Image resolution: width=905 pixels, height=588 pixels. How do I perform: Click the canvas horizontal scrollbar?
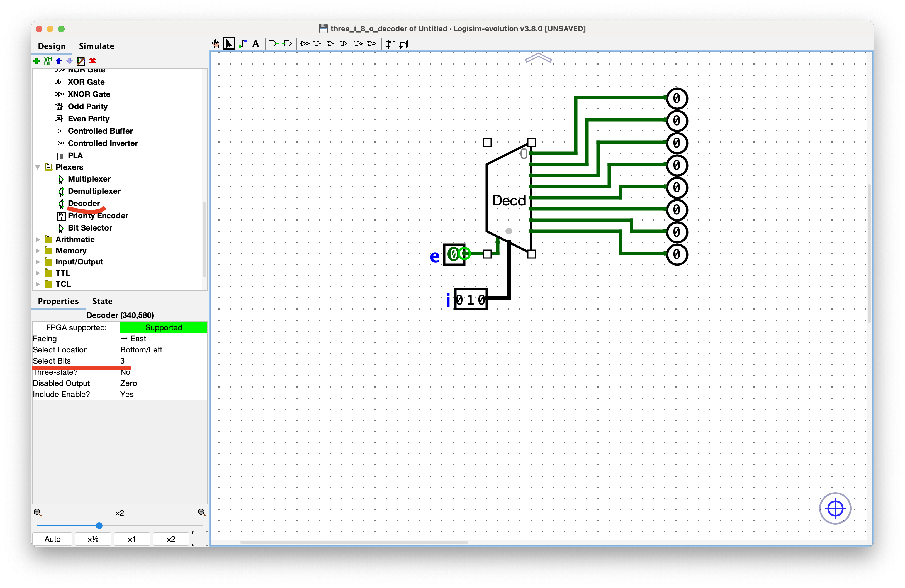click(x=354, y=542)
